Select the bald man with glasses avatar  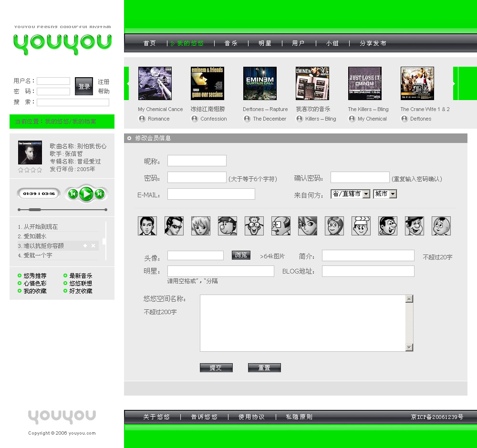281,226
